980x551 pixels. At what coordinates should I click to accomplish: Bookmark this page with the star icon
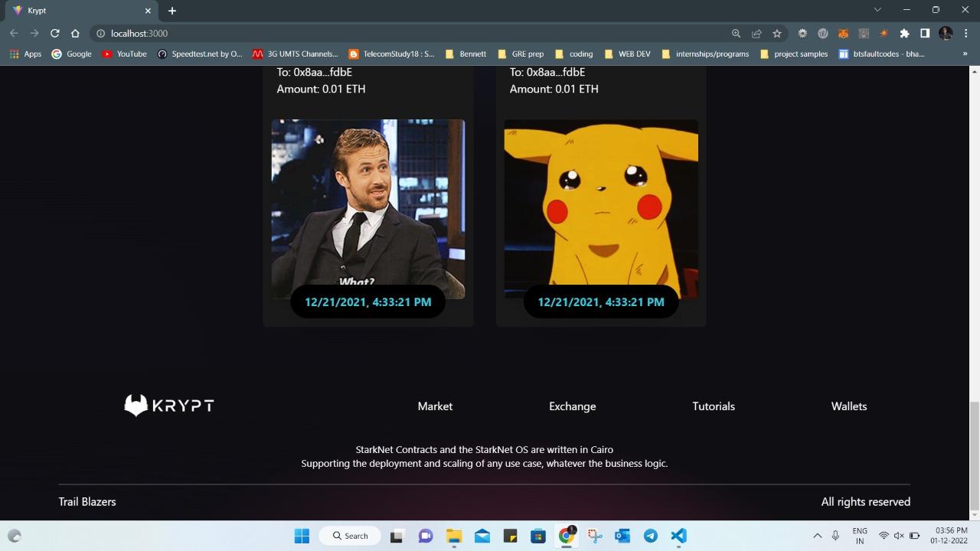777,34
